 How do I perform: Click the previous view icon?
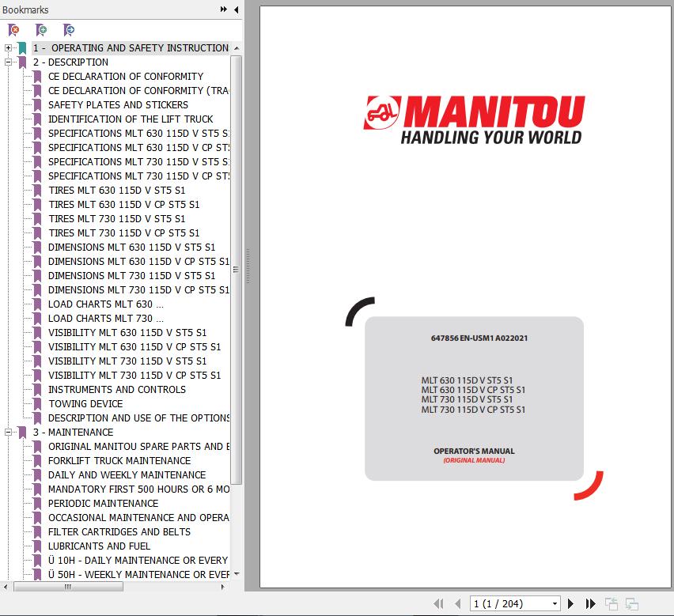tap(612, 603)
